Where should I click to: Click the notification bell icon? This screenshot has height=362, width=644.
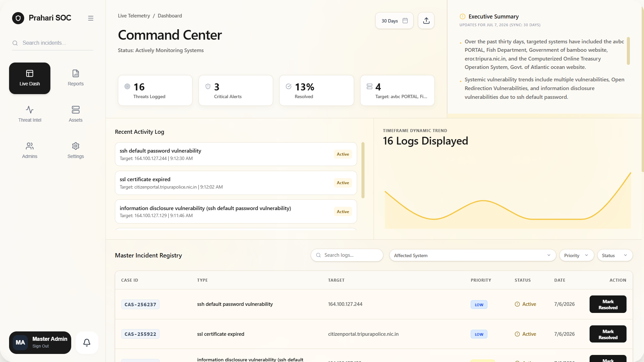(x=87, y=343)
